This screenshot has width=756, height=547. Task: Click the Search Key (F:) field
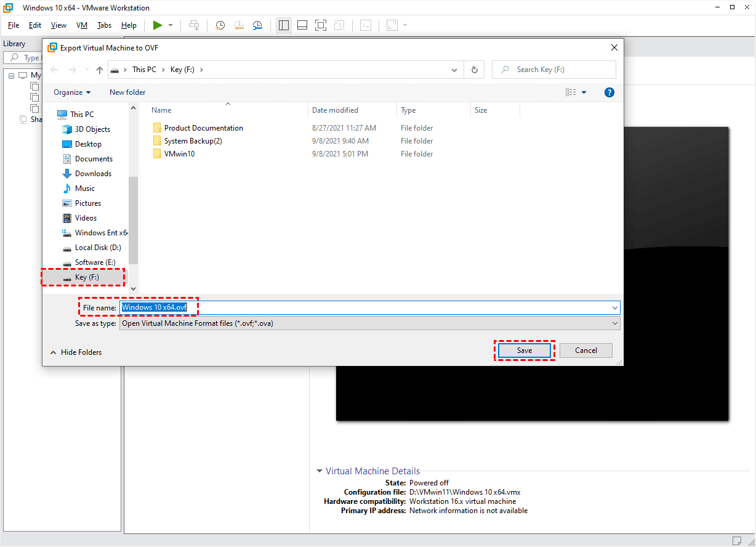pos(553,70)
